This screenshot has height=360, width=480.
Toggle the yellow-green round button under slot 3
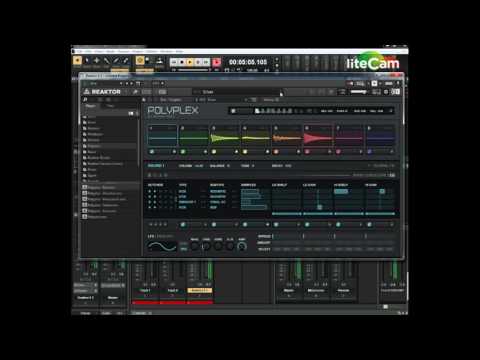tap(214, 152)
